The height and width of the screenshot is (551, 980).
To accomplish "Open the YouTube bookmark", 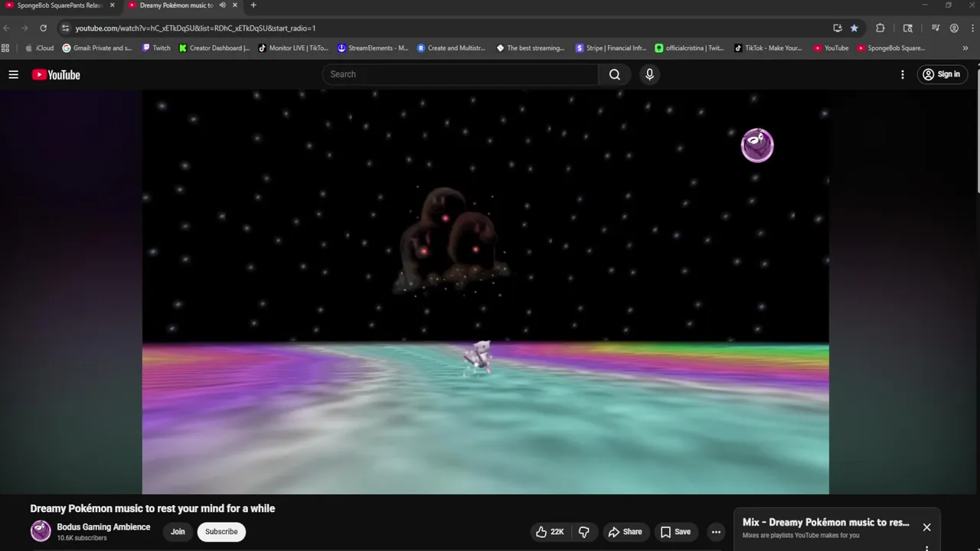I will pyautogui.click(x=831, y=48).
